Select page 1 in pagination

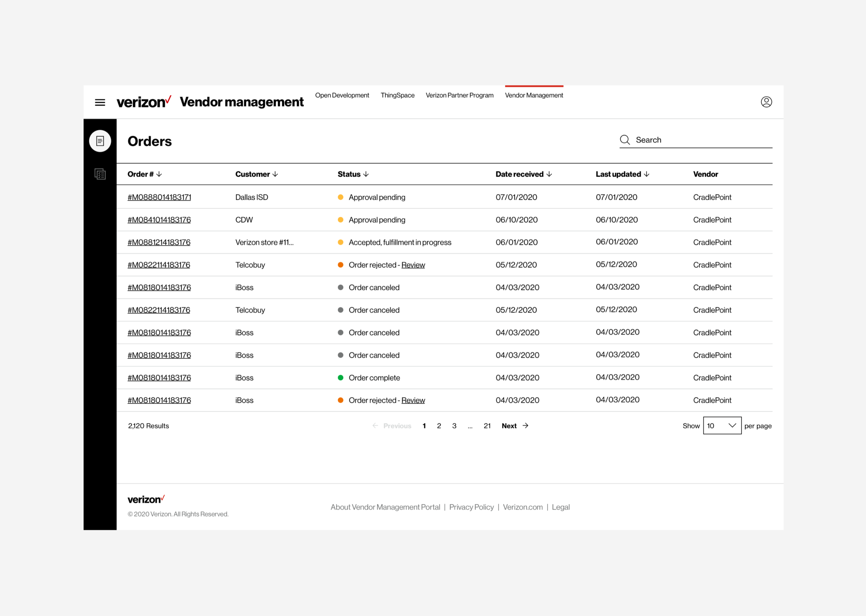click(x=424, y=425)
